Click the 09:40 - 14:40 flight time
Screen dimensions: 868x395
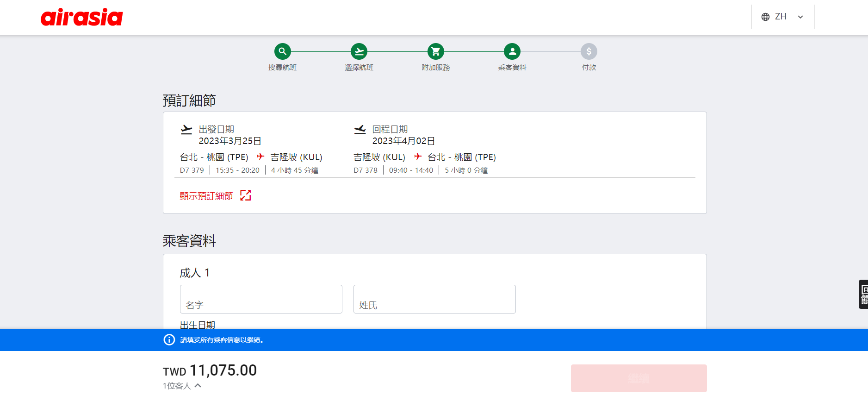411,170
